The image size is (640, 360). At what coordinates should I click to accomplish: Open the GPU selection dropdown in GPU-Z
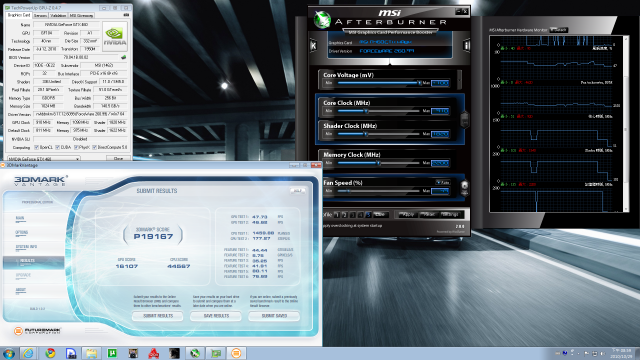(44, 158)
